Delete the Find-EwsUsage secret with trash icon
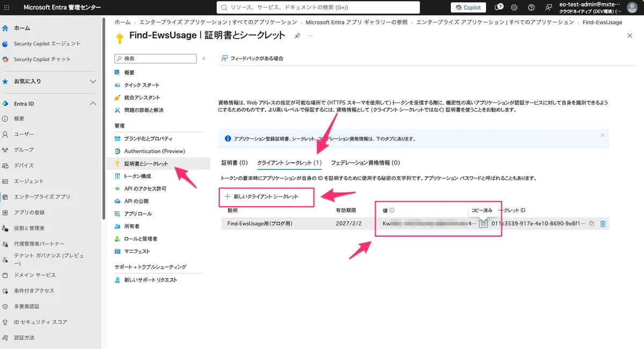Image resolution: width=644 pixels, height=349 pixels. coord(603,223)
